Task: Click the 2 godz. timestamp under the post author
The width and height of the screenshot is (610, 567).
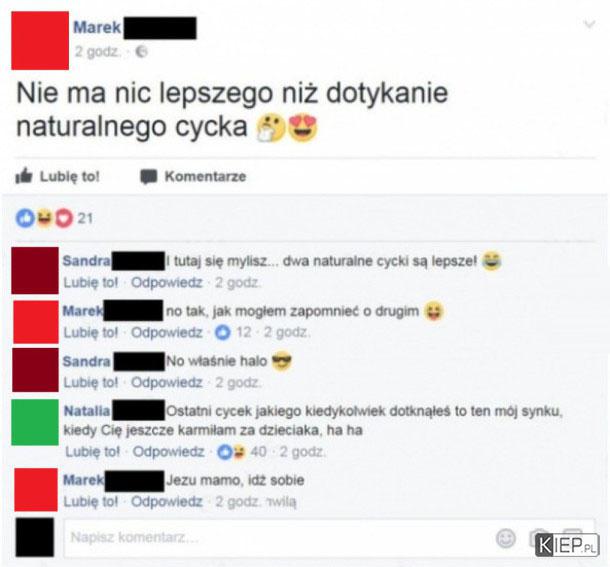Action: [x=96, y=51]
